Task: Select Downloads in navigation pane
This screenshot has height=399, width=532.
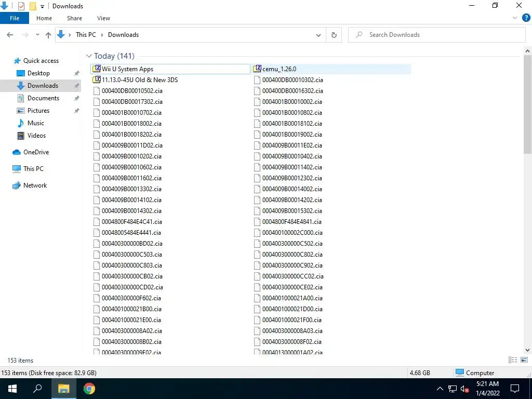Action: click(x=43, y=86)
